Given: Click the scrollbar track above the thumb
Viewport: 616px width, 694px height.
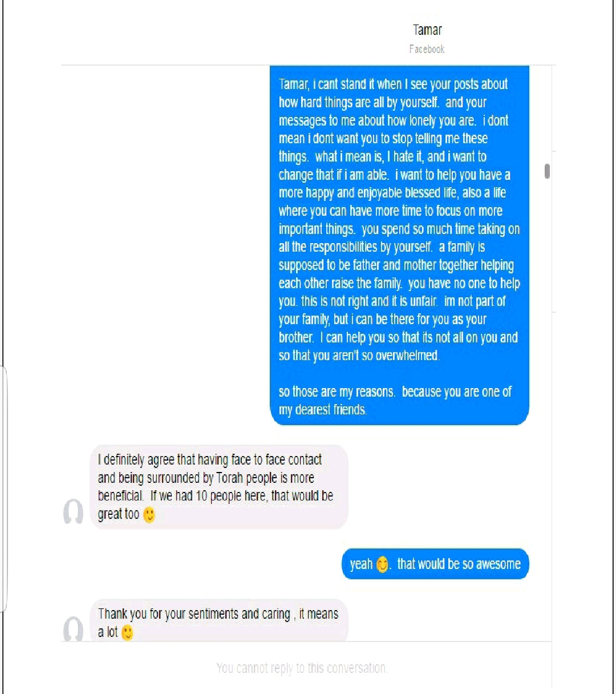Looking at the screenshot, I should click(547, 114).
